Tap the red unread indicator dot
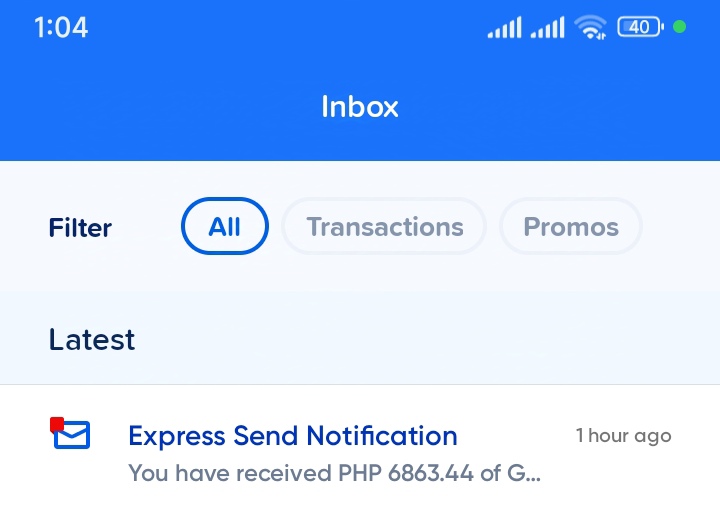The width and height of the screenshot is (720, 518). point(57,424)
